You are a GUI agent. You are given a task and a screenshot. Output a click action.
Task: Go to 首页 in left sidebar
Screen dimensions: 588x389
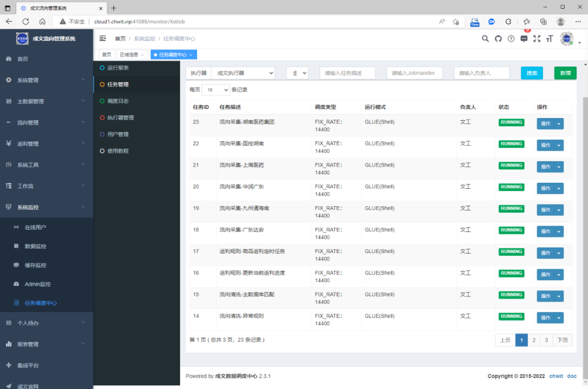pyautogui.click(x=46, y=59)
